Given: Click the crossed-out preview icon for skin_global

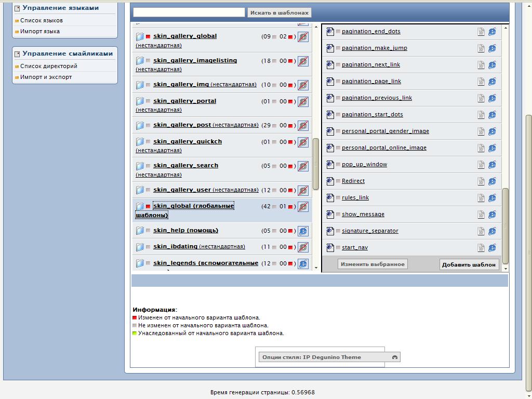Looking at the screenshot, I should pyautogui.click(x=303, y=207).
